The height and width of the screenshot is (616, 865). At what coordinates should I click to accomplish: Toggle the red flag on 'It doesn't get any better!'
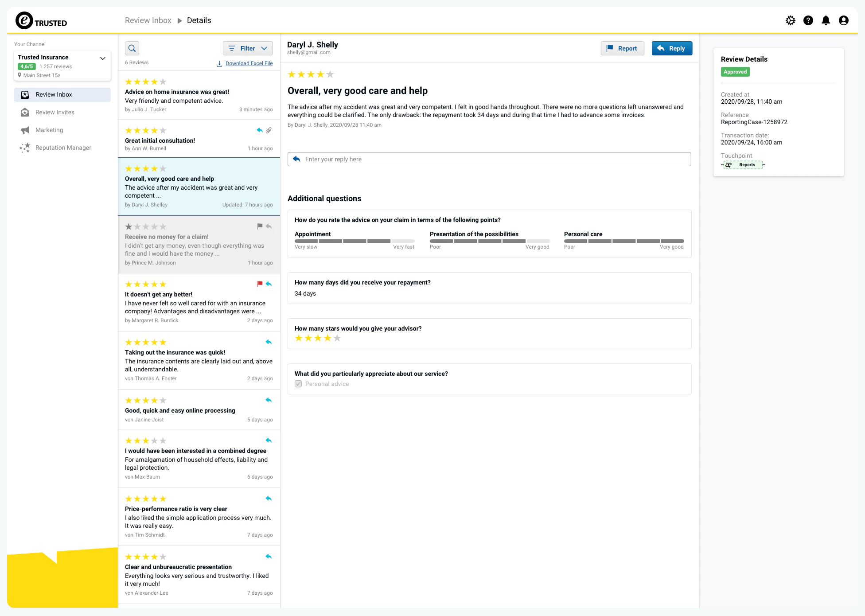(x=260, y=284)
